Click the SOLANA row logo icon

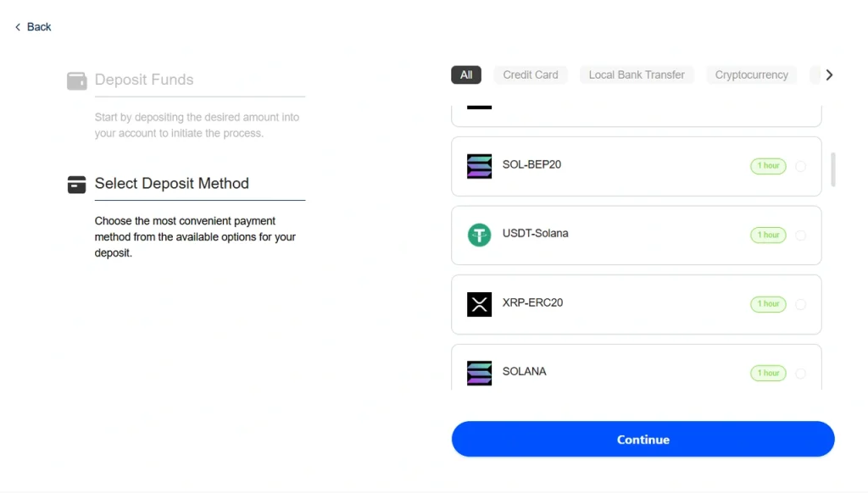click(x=479, y=373)
